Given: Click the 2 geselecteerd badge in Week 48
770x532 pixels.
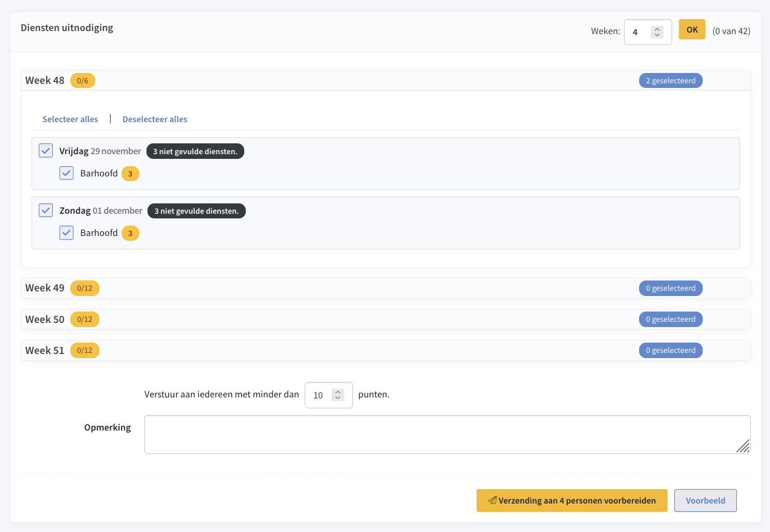Looking at the screenshot, I should point(671,81).
